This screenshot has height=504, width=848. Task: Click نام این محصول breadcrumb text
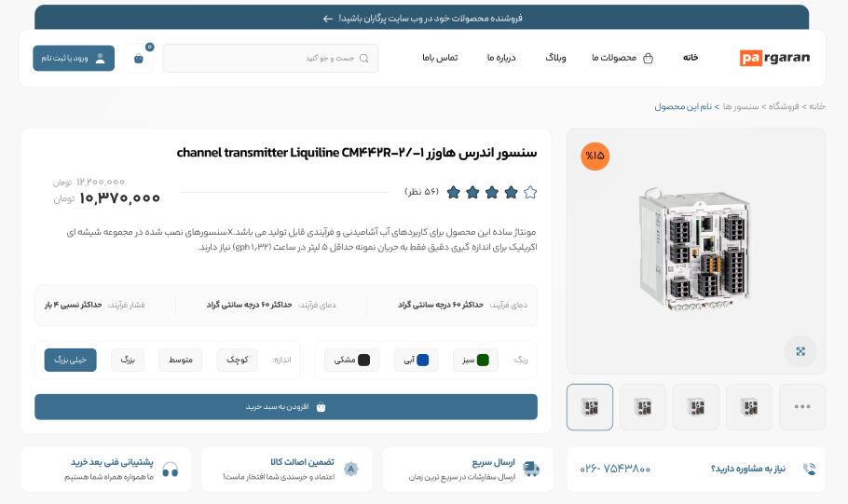tap(684, 107)
